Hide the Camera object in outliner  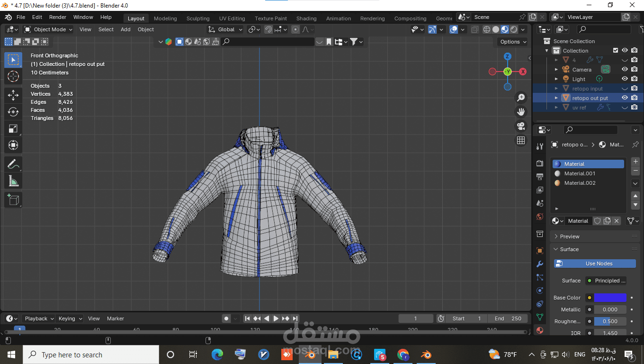[625, 70]
